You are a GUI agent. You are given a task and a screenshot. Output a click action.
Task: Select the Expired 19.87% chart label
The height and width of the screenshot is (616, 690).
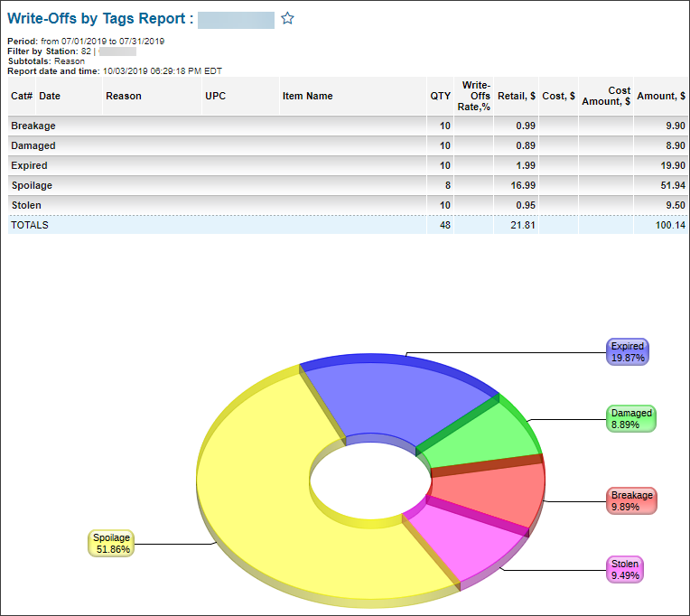click(628, 351)
